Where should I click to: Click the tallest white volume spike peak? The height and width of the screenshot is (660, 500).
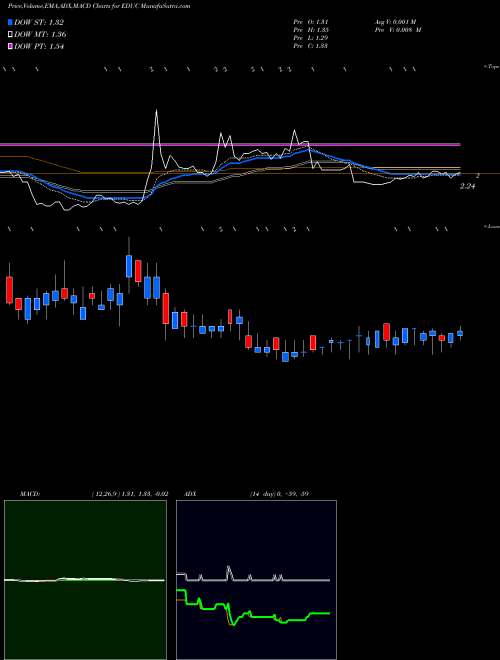click(157, 111)
